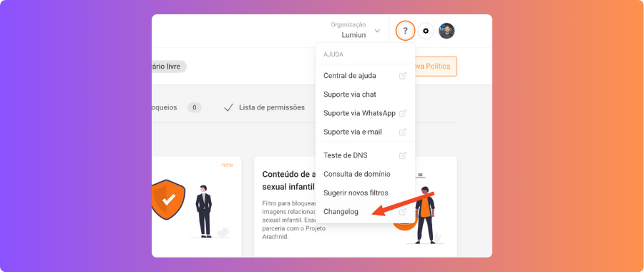Click the 'new' label on the filter card
644x272 pixels.
[227, 165]
